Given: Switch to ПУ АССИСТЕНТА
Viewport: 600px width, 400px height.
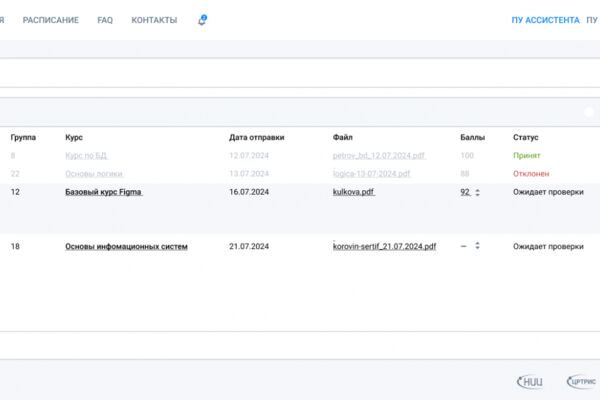Looking at the screenshot, I should point(546,20).
